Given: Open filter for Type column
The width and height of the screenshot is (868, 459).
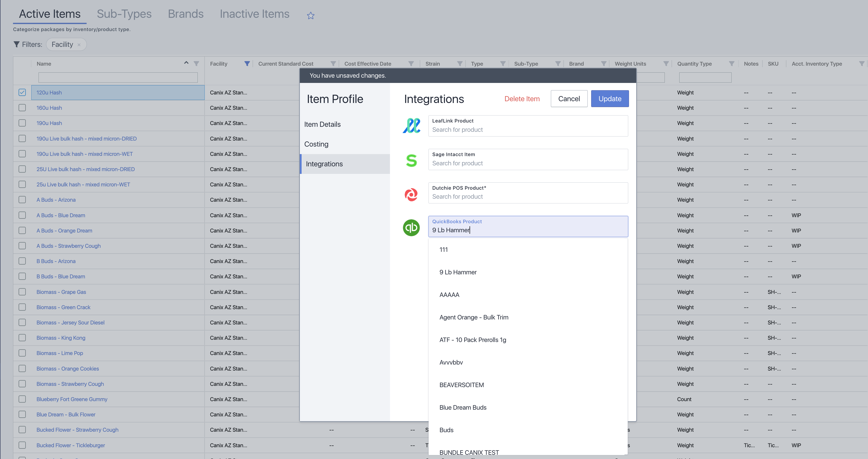Looking at the screenshot, I should [503, 63].
